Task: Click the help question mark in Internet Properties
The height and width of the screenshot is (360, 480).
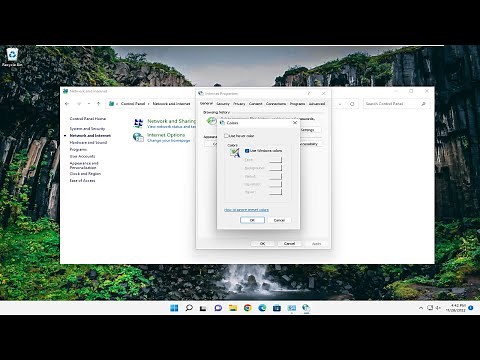Action: click(x=309, y=93)
